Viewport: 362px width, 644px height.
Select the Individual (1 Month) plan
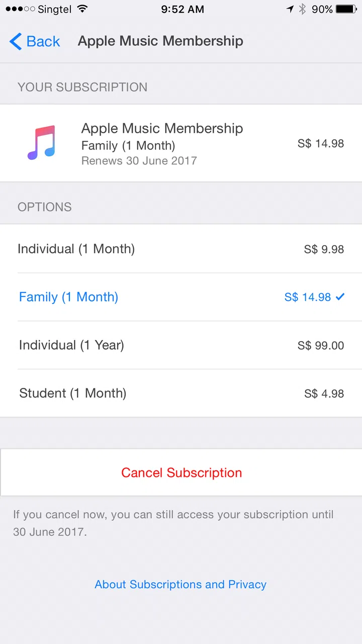tap(76, 249)
